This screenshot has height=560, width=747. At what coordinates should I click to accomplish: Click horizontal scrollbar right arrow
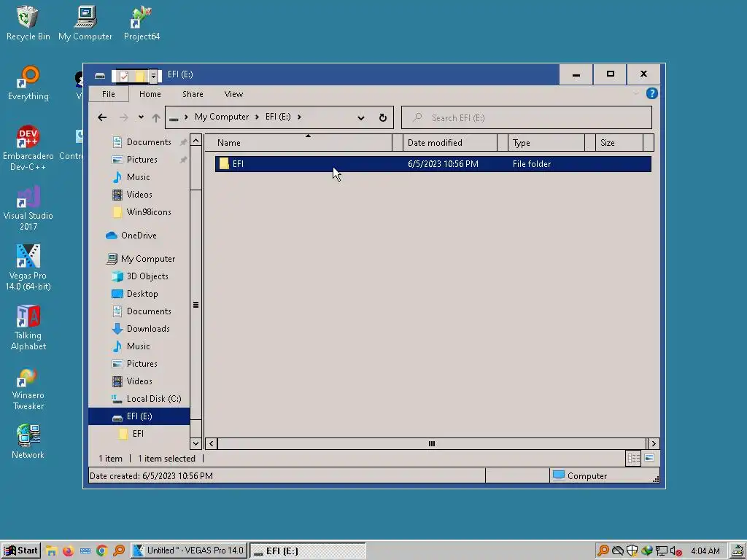[654, 443]
